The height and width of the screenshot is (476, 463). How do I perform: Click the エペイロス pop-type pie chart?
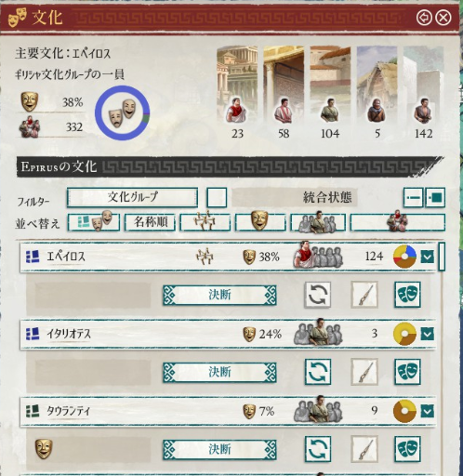pos(404,257)
